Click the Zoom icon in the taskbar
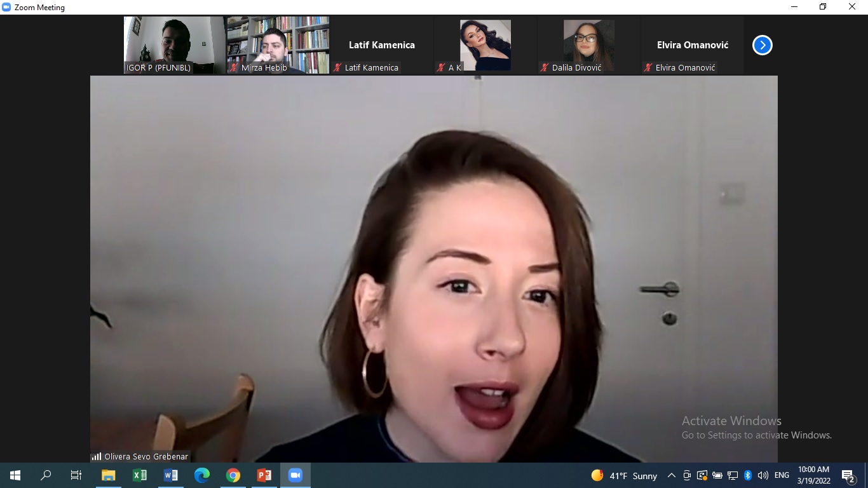The image size is (868, 488). [x=295, y=475]
